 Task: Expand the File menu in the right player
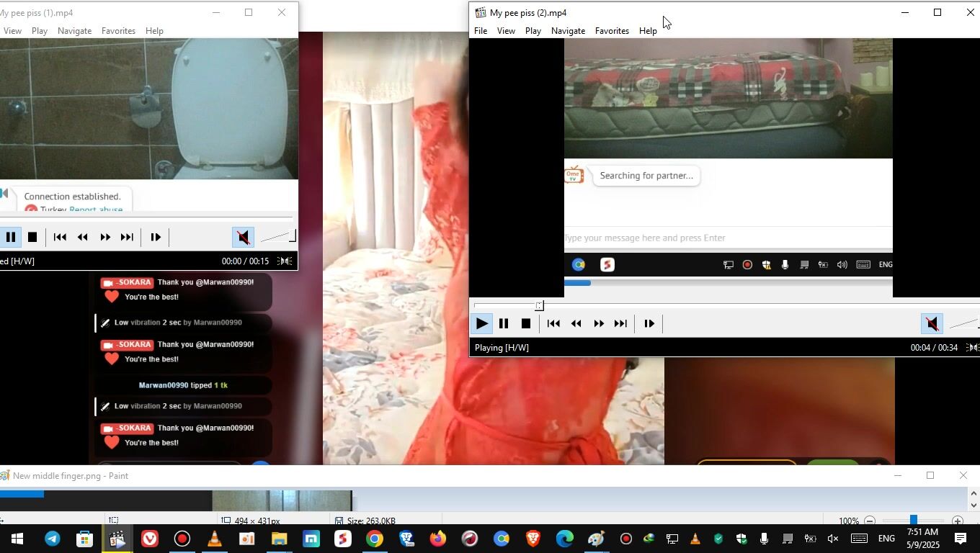(x=480, y=31)
